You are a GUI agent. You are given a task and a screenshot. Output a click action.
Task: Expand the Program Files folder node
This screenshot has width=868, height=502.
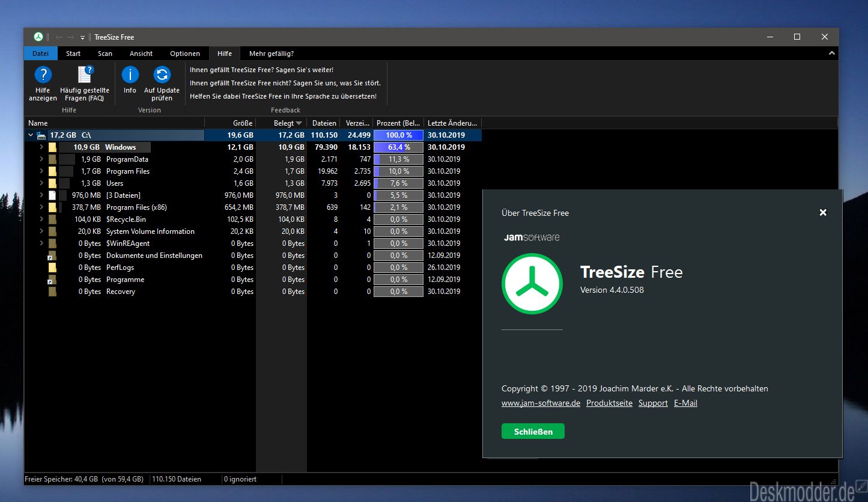(41, 171)
